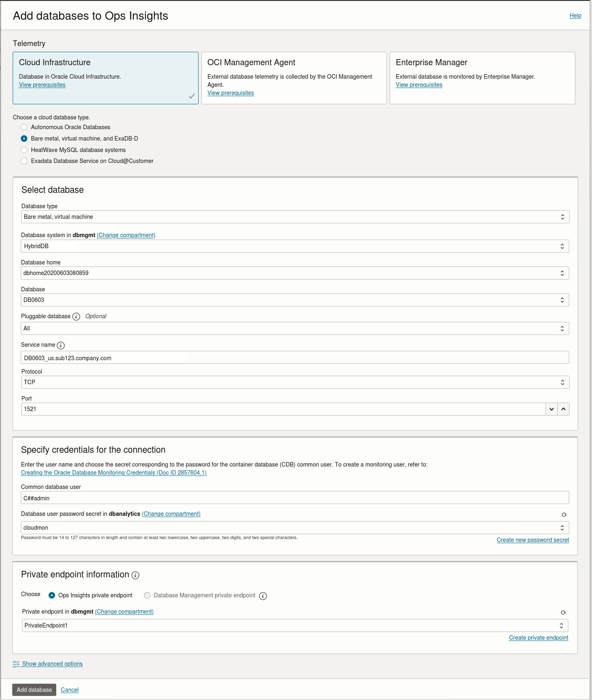Open the Pluggable database dropdown showing All
Viewport: 592px width, 700px height.
(x=295, y=328)
